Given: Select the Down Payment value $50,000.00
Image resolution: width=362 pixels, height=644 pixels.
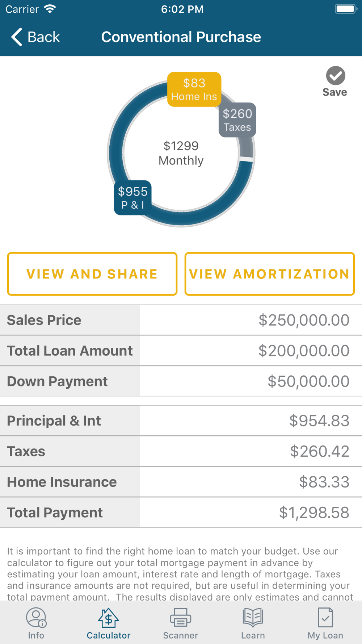Looking at the screenshot, I should tap(308, 381).
